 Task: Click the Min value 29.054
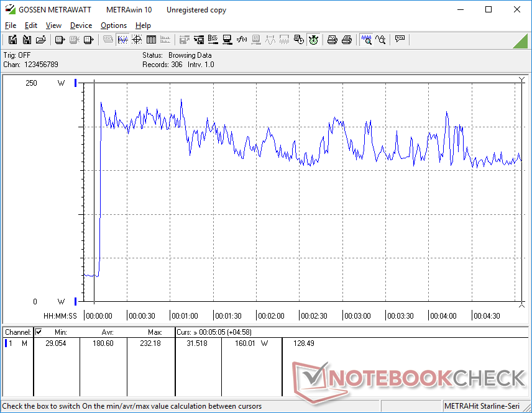[x=56, y=343]
